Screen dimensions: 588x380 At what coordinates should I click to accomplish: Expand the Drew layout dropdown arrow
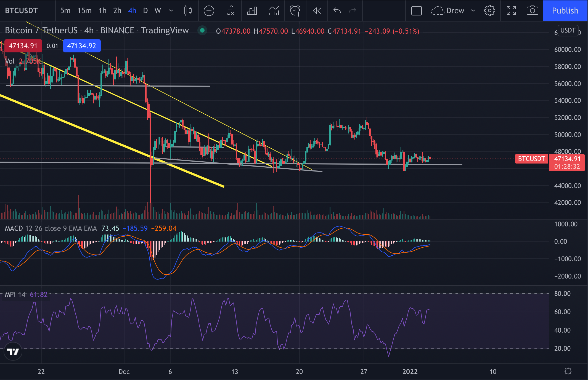pos(473,10)
